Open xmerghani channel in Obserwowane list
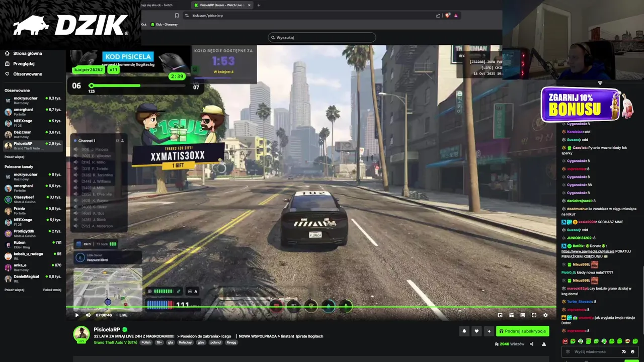 [x=33, y=112]
